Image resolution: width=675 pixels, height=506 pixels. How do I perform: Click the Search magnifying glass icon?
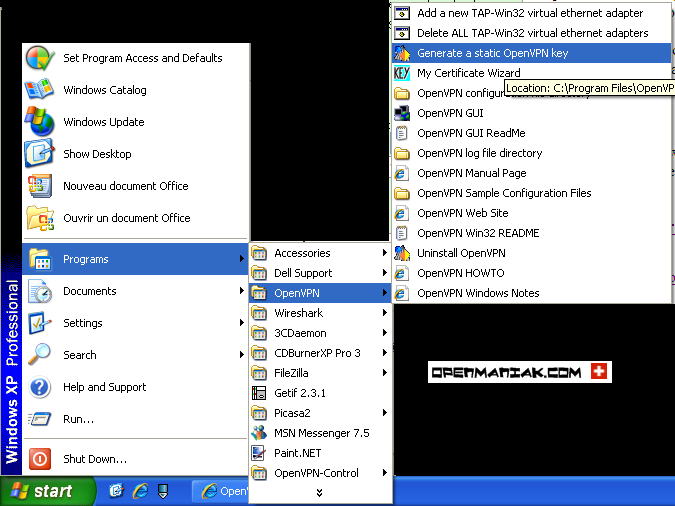click(x=39, y=354)
